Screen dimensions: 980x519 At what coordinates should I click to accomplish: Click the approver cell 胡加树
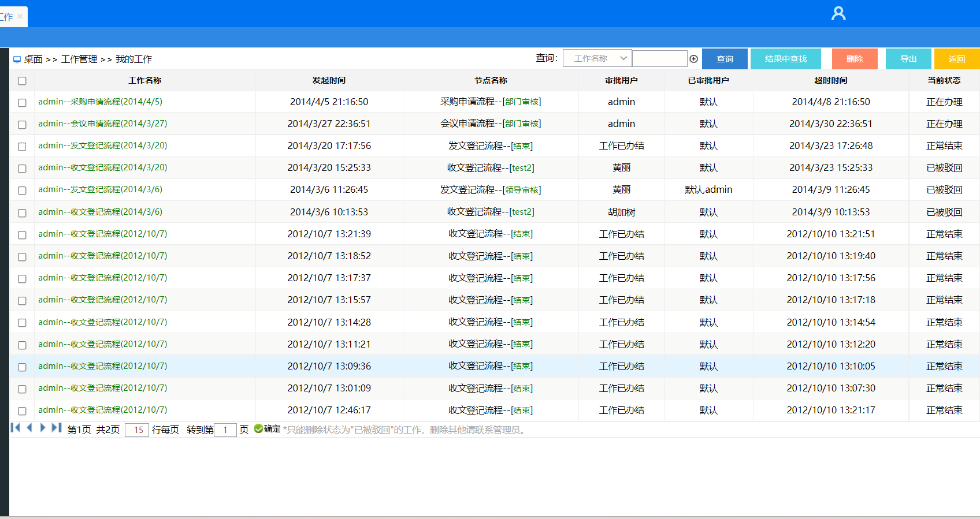[621, 212]
